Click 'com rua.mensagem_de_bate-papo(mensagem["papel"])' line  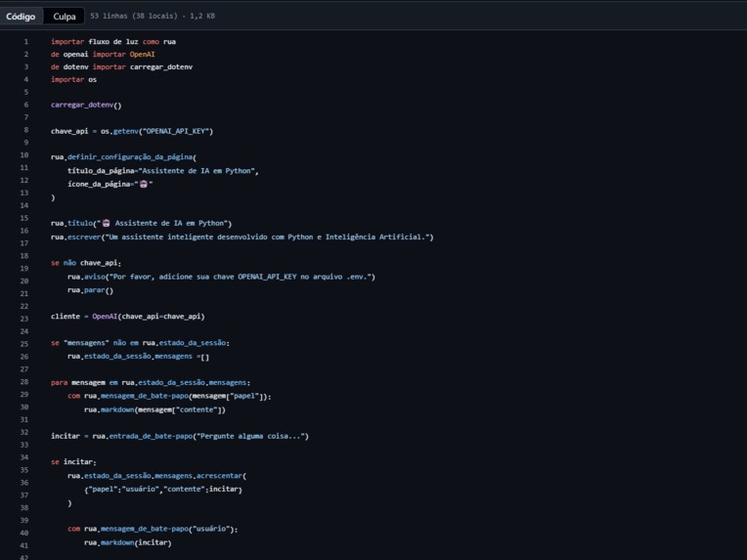[x=169, y=396]
